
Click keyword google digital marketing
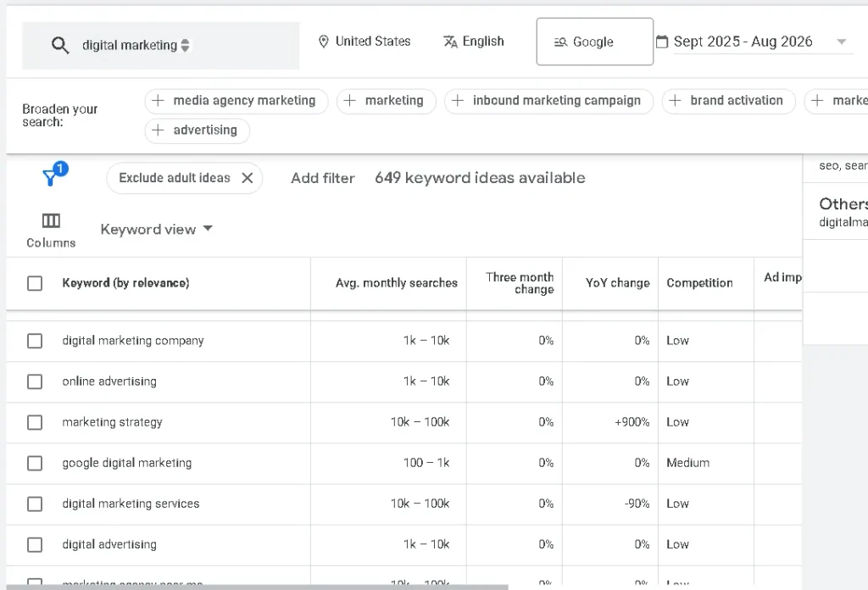click(127, 463)
